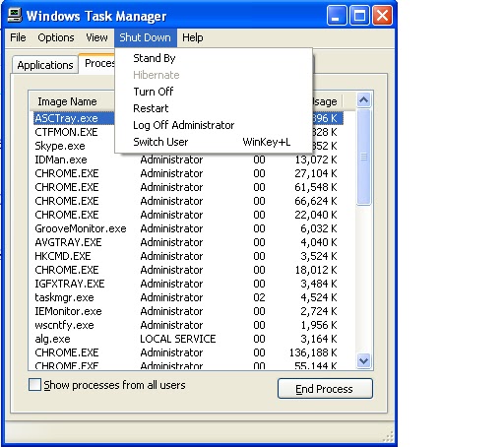Select Turn Off in the menu
The image size is (504, 447).
click(x=214, y=92)
